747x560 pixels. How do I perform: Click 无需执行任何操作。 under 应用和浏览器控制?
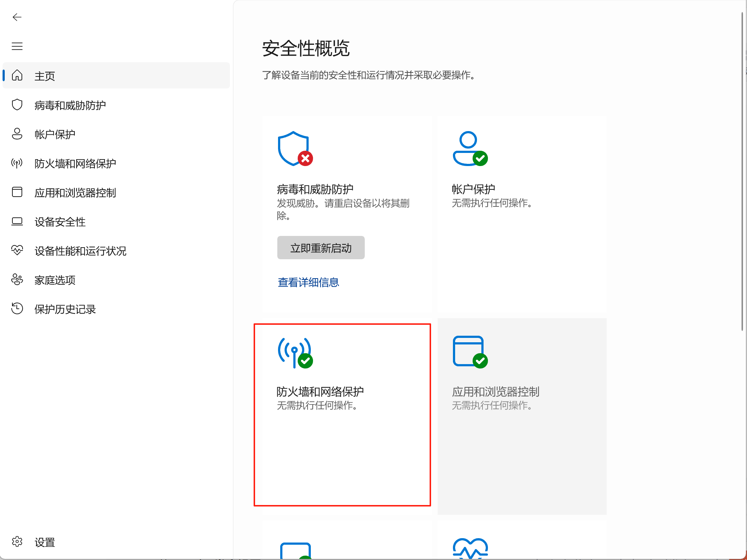492,405
